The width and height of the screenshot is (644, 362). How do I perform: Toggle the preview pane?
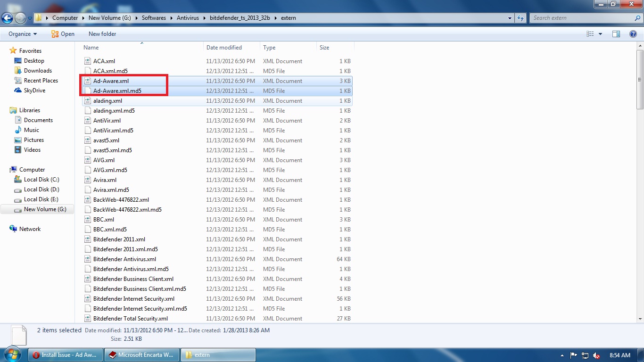616,34
